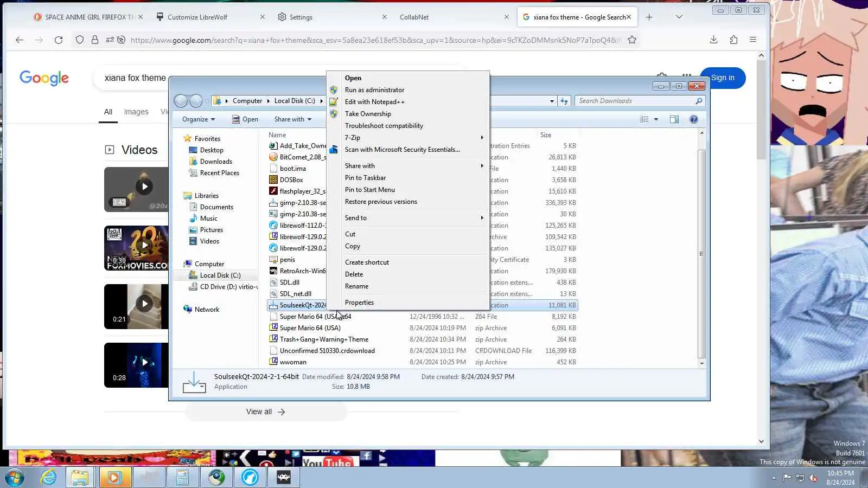The width and height of the screenshot is (868, 488).
Task: Switch to the Customize LibreWolf tab
Action: tap(210, 17)
